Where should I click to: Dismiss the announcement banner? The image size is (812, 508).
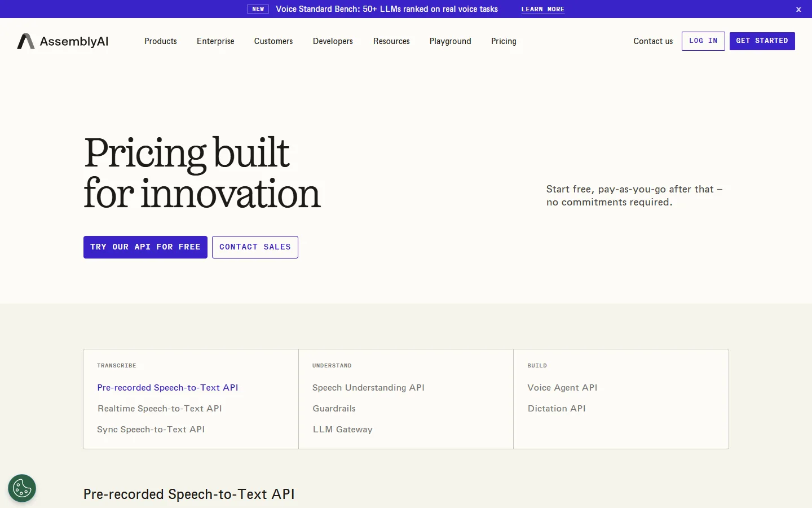tap(798, 9)
